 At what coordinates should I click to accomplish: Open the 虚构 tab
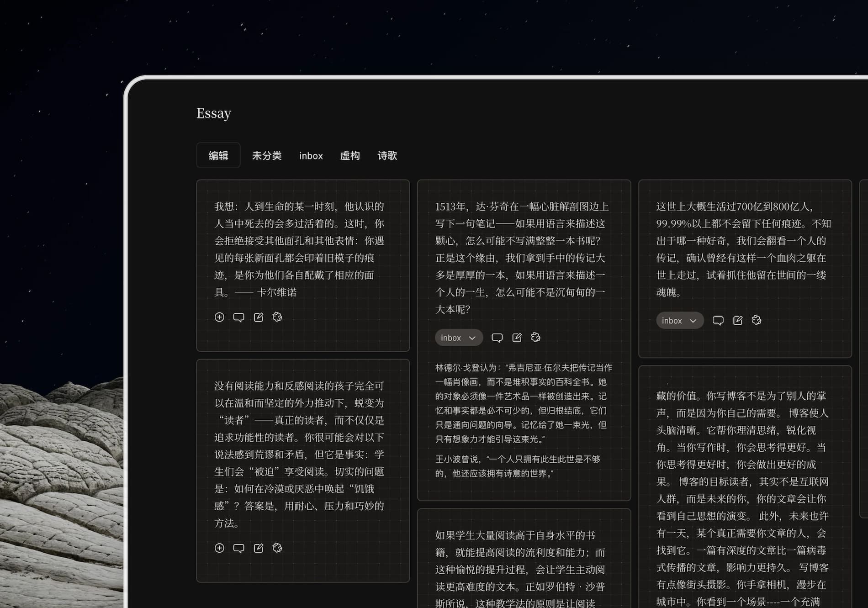tap(350, 156)
